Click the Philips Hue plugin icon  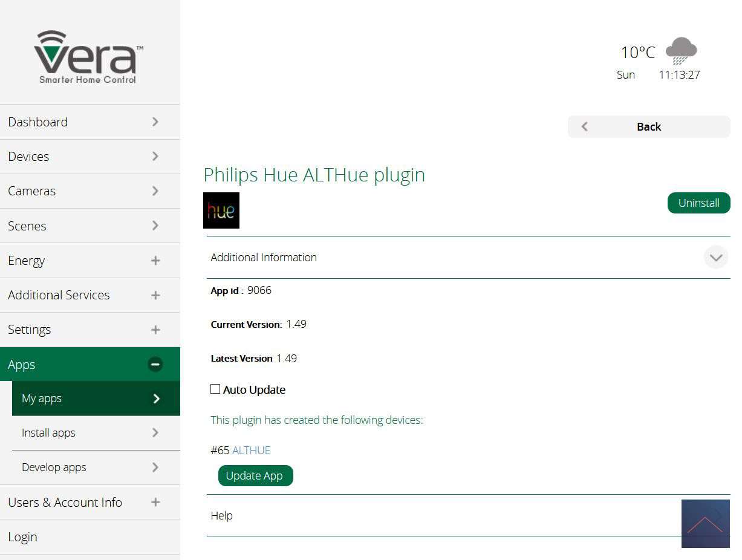pyautogui.click(x=221, y=210)
